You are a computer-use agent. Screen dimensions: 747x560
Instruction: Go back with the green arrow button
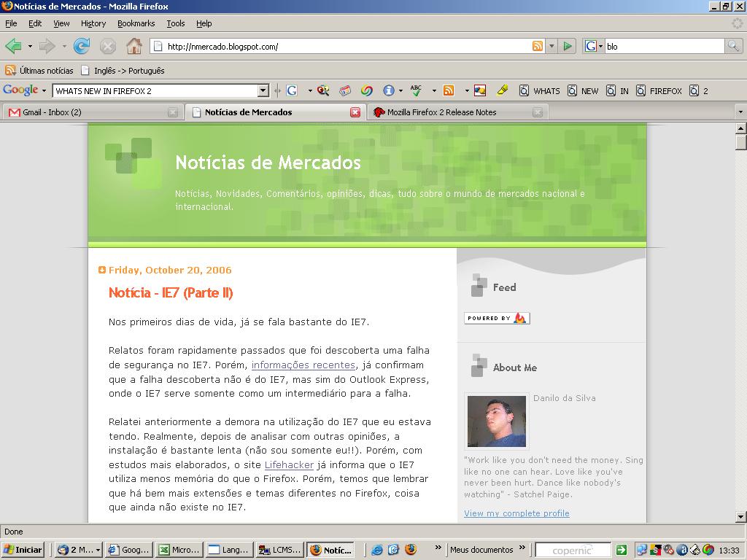pyautogui.click(x=13, y=46)
